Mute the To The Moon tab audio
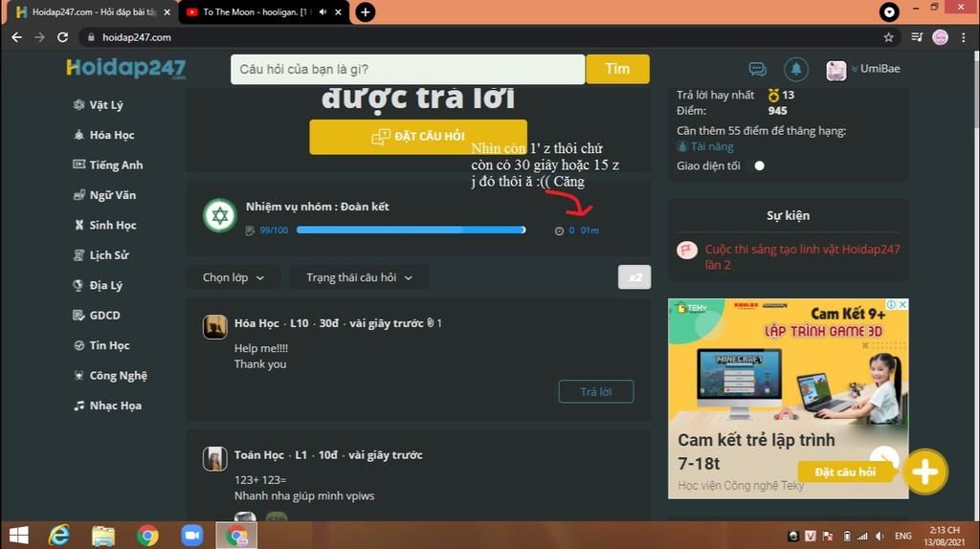This screenshot has height=549, width=980. 323,11
